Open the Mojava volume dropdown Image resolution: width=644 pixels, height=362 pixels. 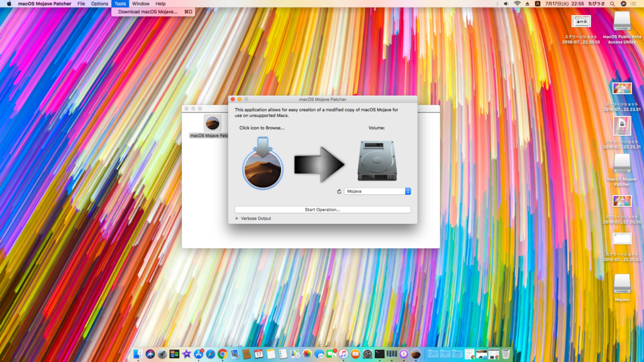[377, 191]
